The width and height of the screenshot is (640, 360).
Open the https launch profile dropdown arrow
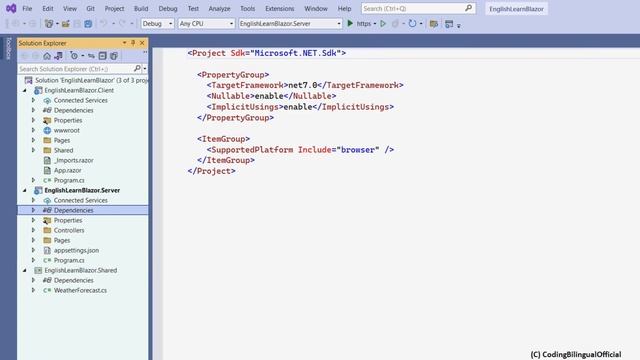click(x=375, y=24)
